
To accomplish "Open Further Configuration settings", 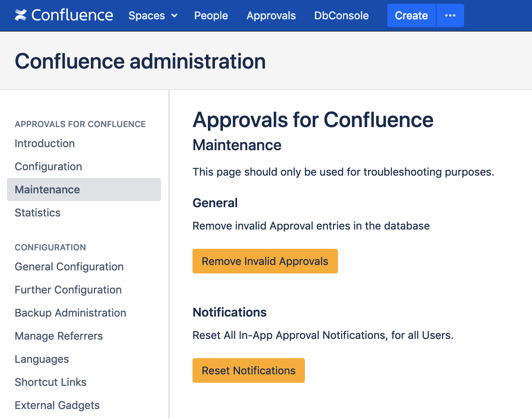I will [68, 290].
